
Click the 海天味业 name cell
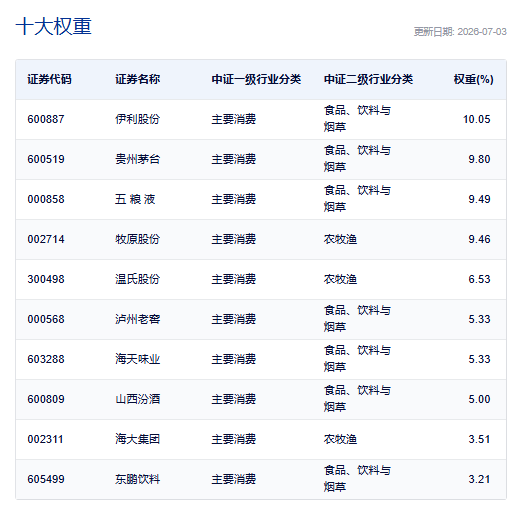point(138,359)
